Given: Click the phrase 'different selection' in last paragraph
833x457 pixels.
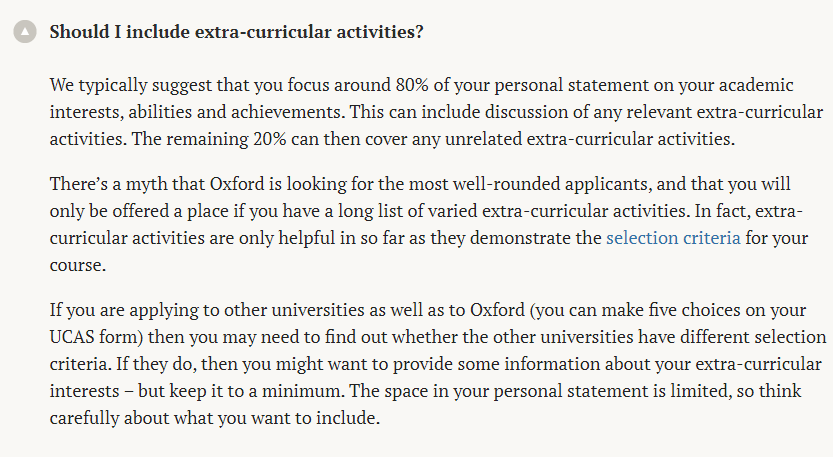Looking at the screenshot, I should [x=753, y=337].
